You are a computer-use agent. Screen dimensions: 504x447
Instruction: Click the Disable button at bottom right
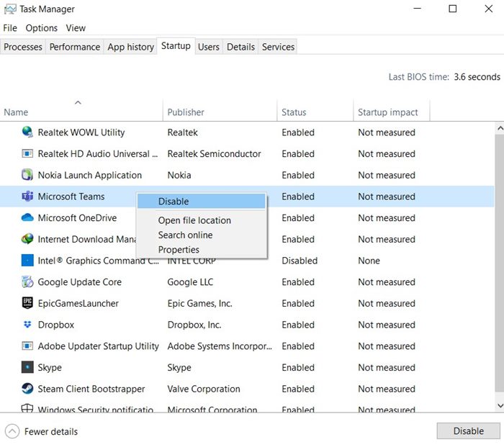coord(468,431)
